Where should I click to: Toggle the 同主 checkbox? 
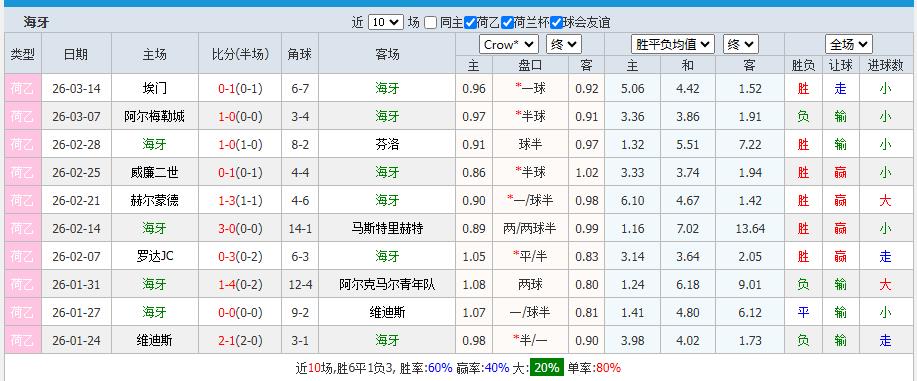pos(430,23)
